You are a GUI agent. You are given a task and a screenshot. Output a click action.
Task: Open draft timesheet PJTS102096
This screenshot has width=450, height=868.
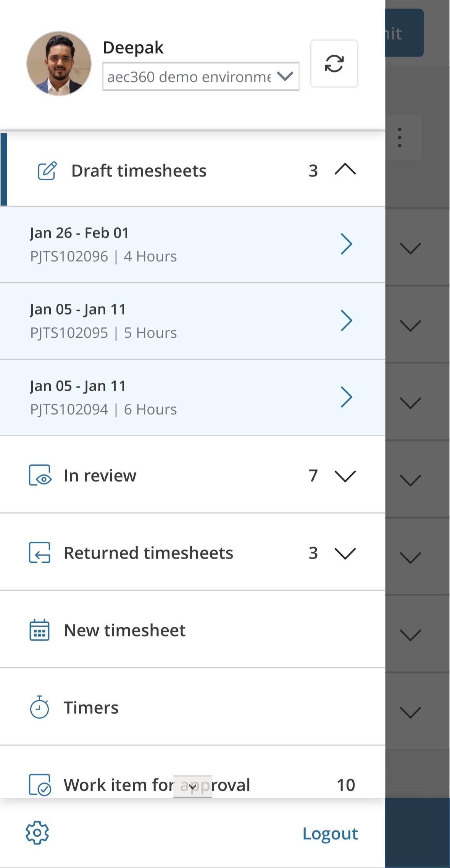coord(191,245)
